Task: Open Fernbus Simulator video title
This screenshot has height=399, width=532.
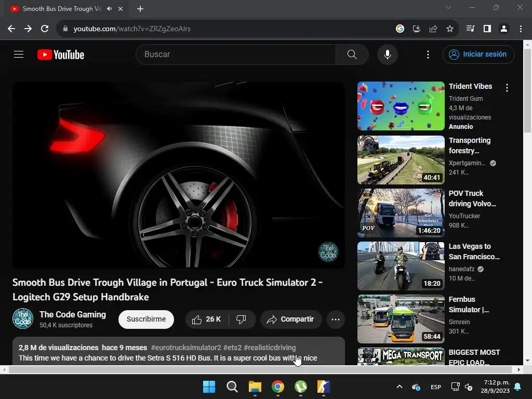Action: [469, 304]
